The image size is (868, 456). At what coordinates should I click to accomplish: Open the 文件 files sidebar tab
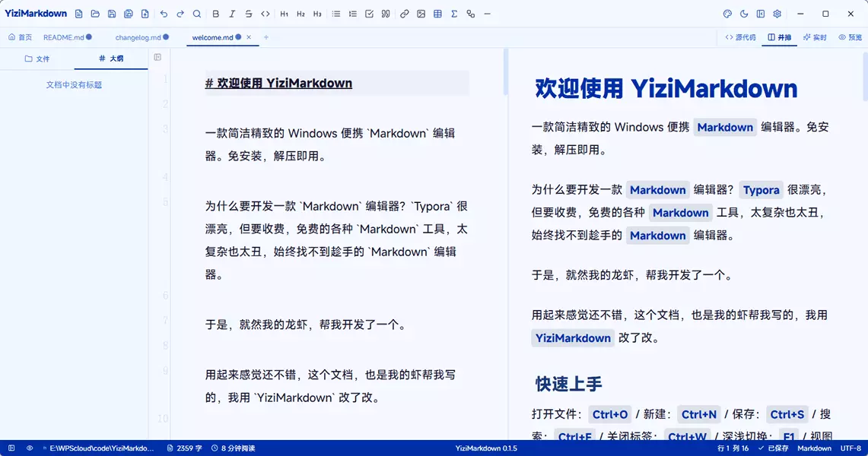[x=37, y=59]
